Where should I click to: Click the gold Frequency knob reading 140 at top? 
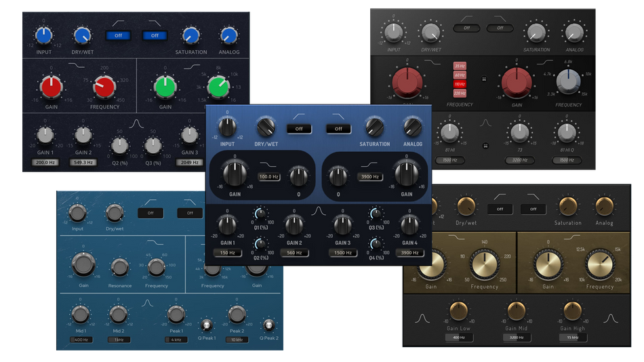tap(484, 263)
